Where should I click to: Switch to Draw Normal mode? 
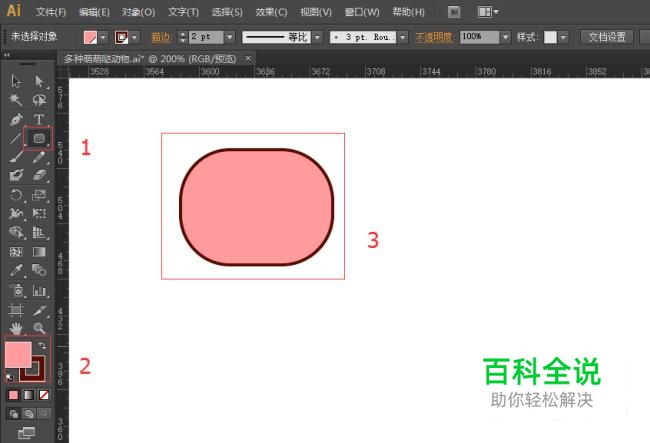(13, 413)
